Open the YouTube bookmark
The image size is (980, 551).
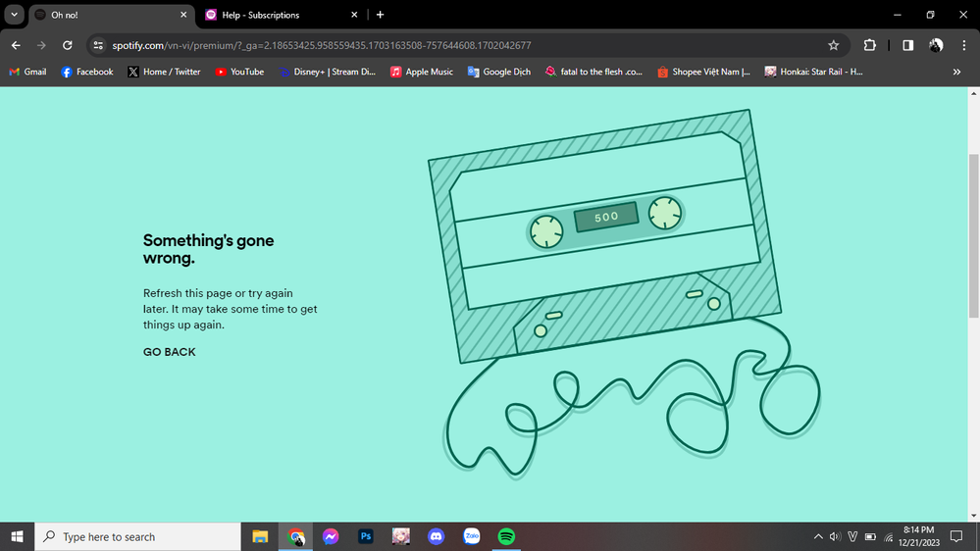239,72
